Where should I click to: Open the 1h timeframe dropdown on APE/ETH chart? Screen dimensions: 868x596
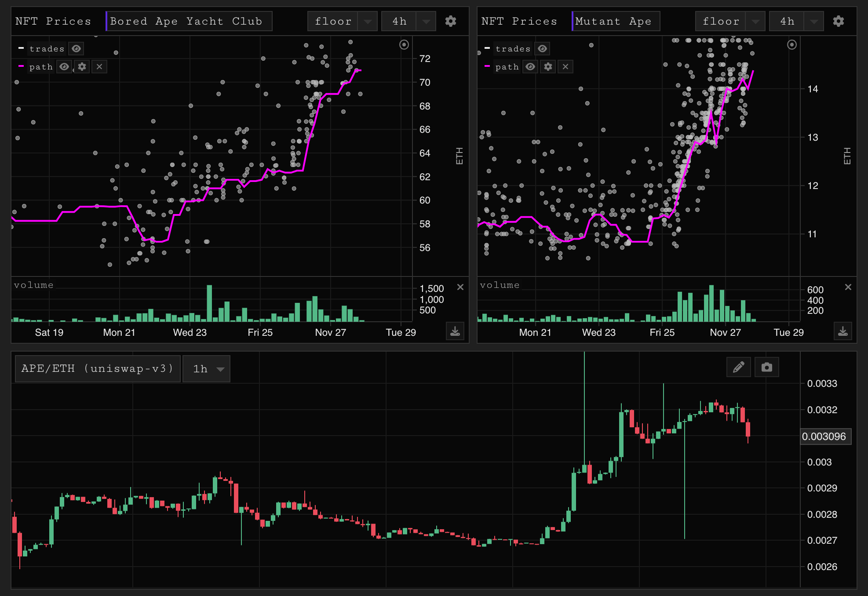pyautogui.click(x=207, y=369)
